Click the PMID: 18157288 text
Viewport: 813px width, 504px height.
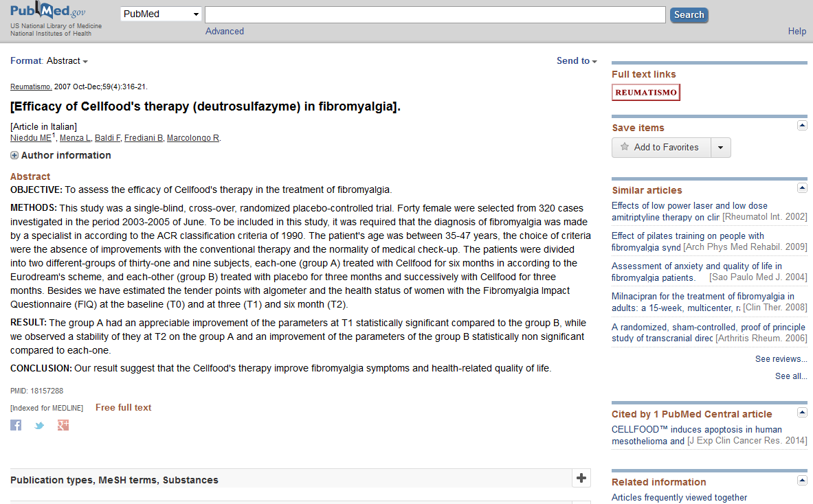pos(37,391)
